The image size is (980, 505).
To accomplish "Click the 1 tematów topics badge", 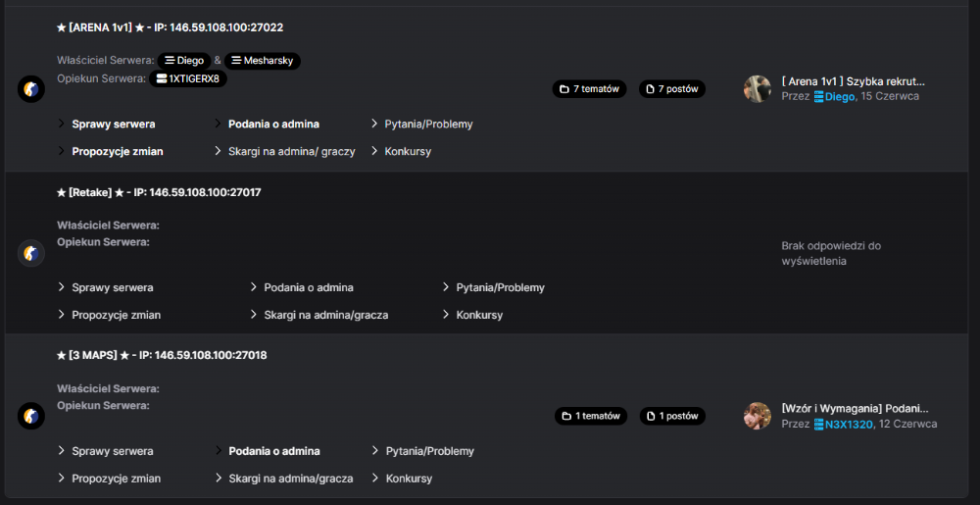I will click(591, 416).
